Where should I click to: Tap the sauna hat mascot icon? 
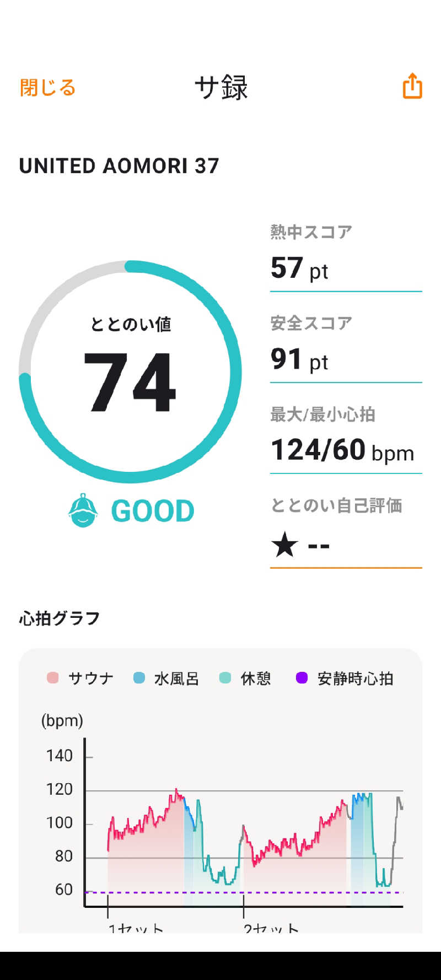coord(83,510)
